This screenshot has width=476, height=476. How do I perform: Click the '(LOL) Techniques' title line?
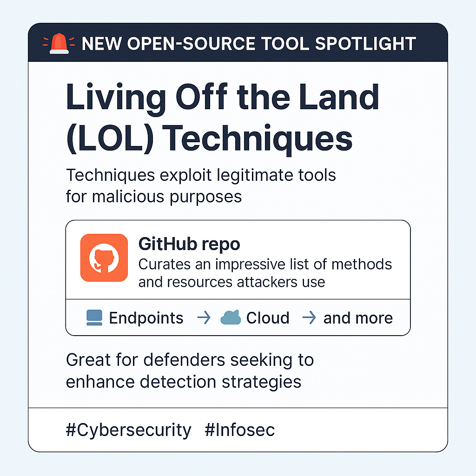[x=209, y=139]
